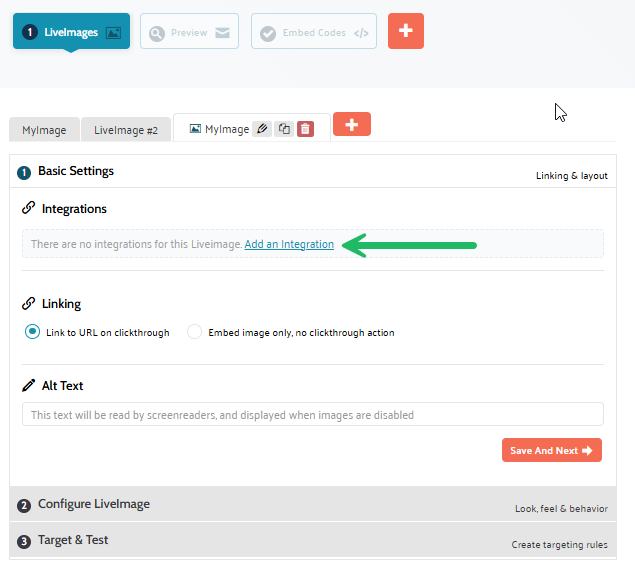This screenshot has width=635, height=578.
Task: Expand the Target & Test section
Action: [x=73, y=540]
